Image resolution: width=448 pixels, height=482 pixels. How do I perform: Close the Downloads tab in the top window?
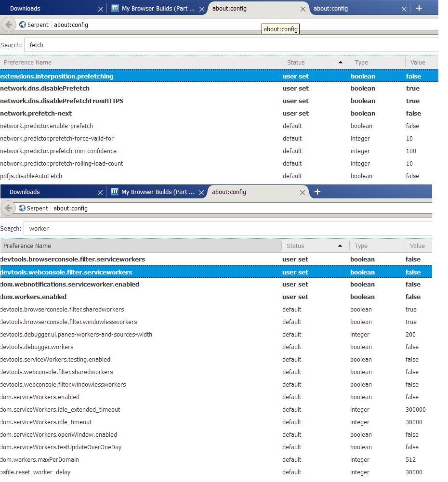pyautogui.click(x=100, y=9)
